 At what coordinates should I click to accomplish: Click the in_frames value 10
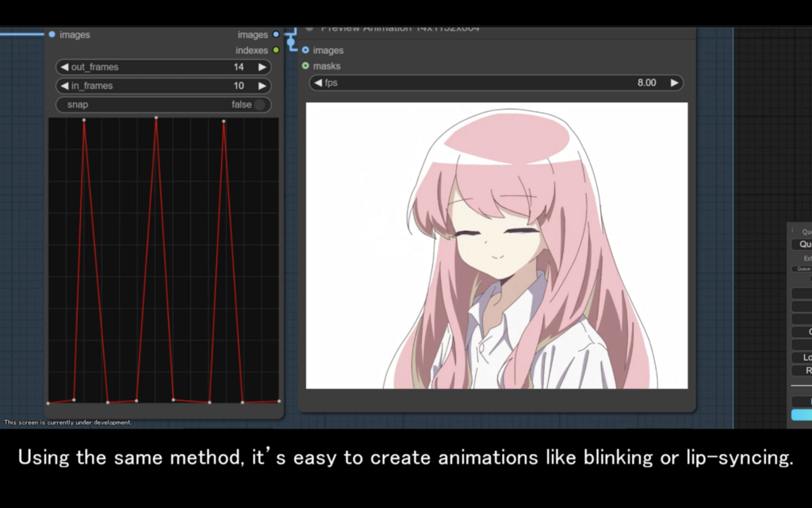point(238,86)
